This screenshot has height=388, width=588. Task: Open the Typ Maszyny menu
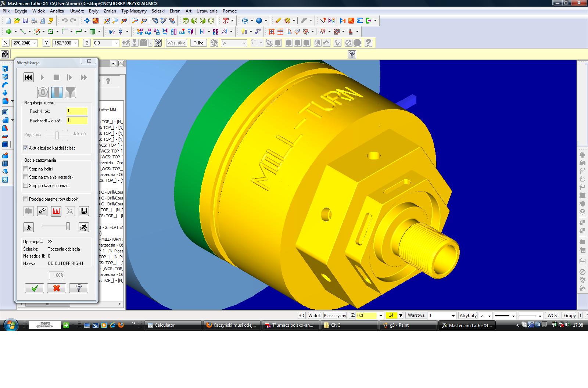point(134,11)
